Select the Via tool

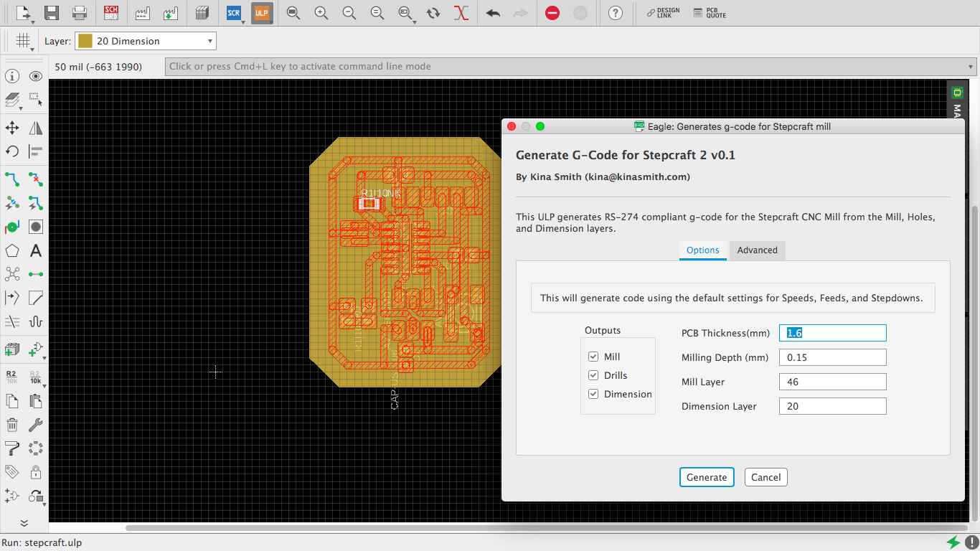(36, 227)
